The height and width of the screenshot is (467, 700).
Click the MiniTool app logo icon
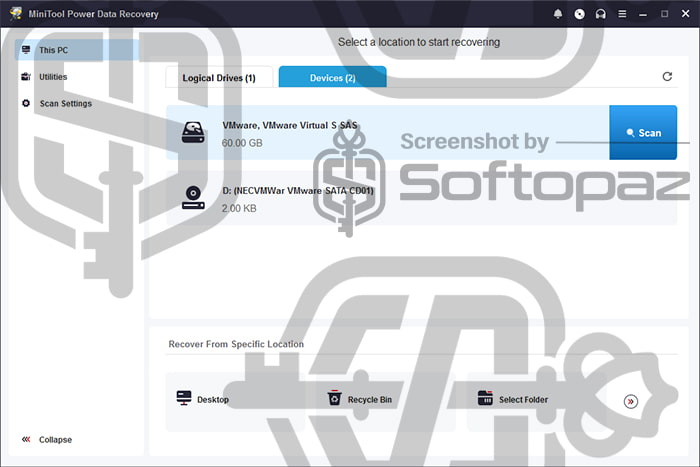tap(16, 13)
